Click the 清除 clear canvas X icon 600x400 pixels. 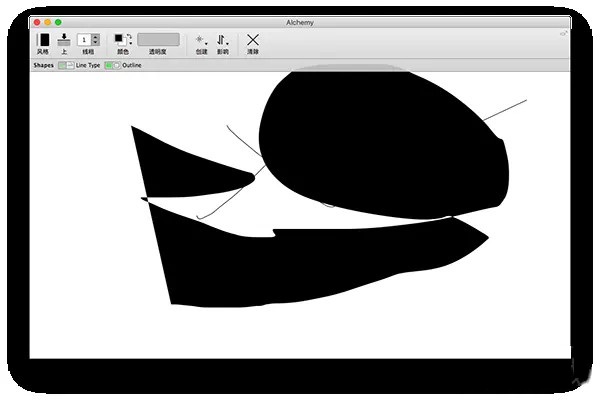click(253, 40)
